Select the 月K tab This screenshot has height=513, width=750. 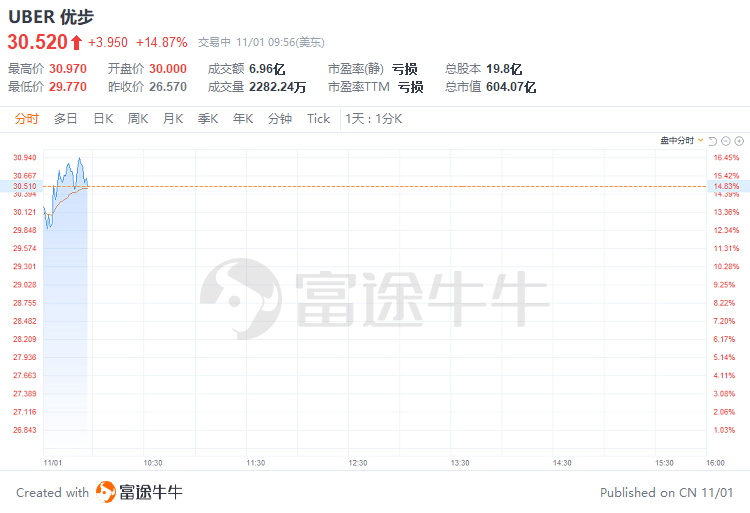pos(173,119)
